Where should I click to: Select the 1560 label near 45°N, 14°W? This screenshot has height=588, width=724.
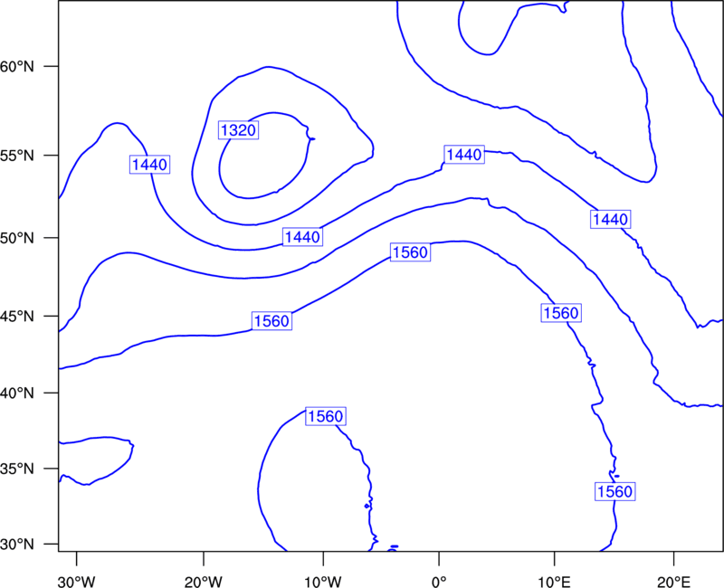coord(272,320)
